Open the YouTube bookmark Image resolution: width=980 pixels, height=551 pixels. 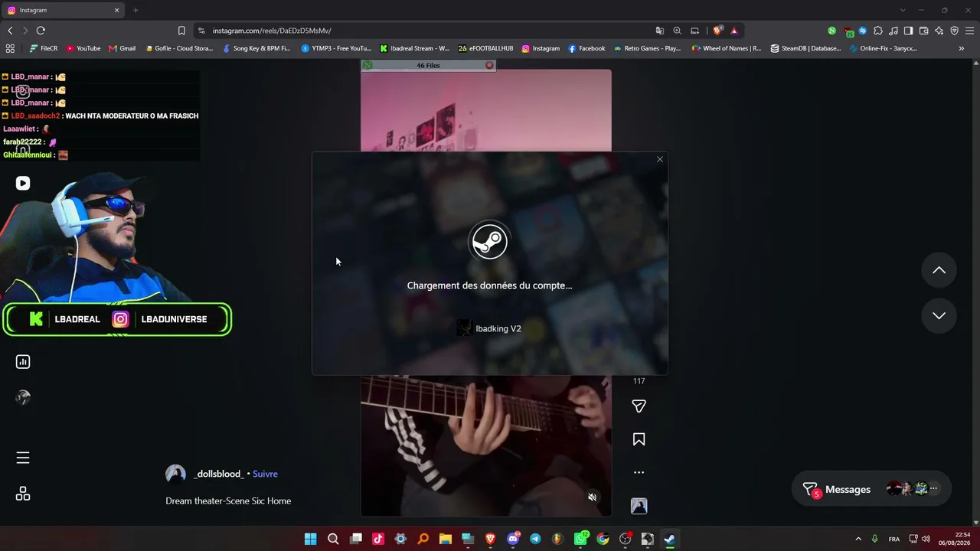(83, 48)
